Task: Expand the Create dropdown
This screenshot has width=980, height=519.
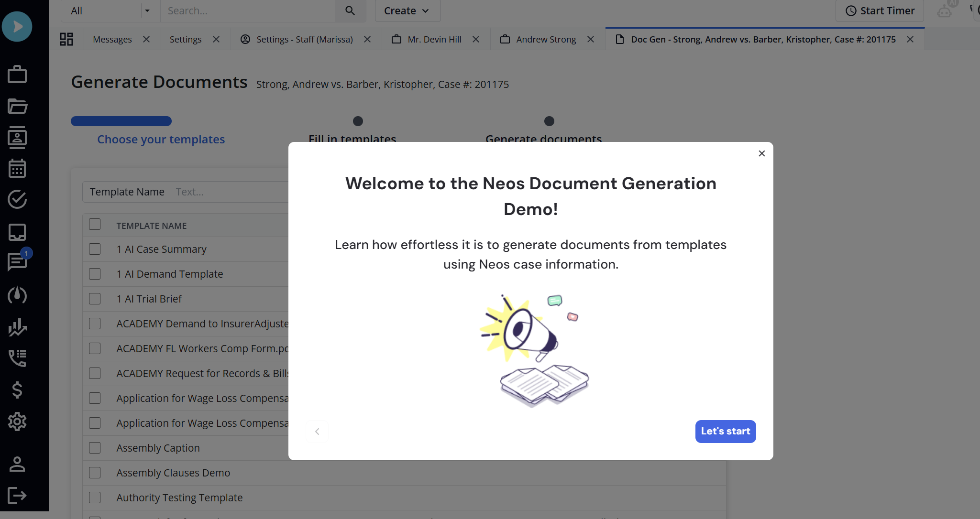Action: click(407, 10)
